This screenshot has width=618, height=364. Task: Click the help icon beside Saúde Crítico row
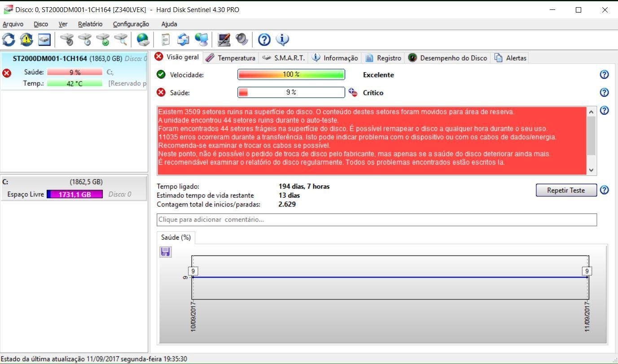(x=604, y=92)
